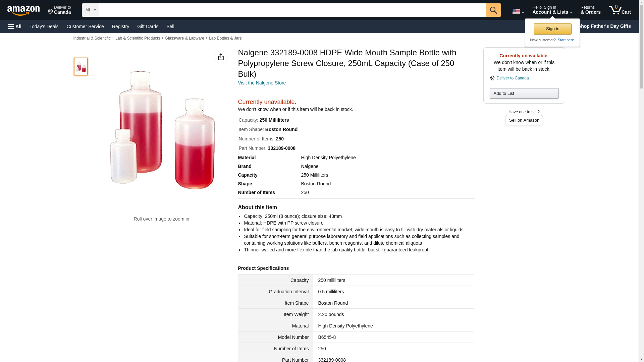Click the share icon on product image

click(221, 57)
